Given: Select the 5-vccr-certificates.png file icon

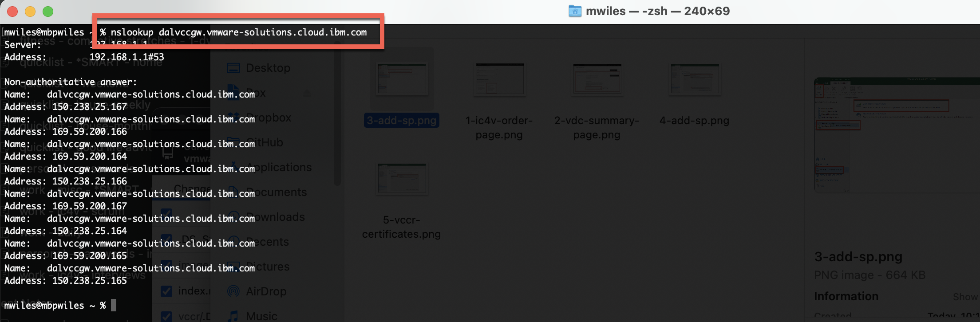Looking at the screenshot, I should click(x=402, y=179).
